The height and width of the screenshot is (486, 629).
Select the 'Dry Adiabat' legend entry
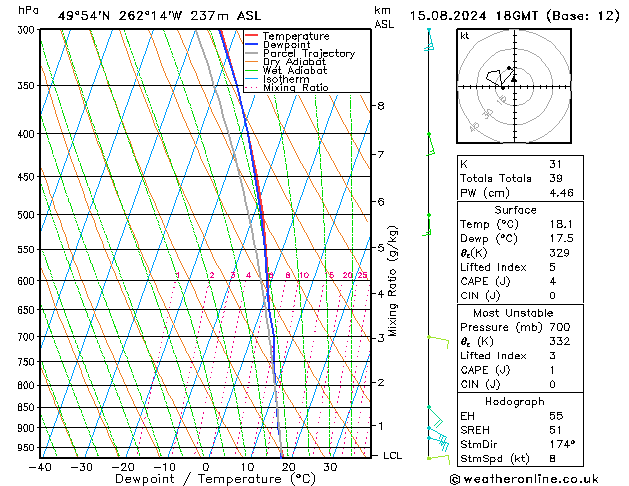[294, 62]
